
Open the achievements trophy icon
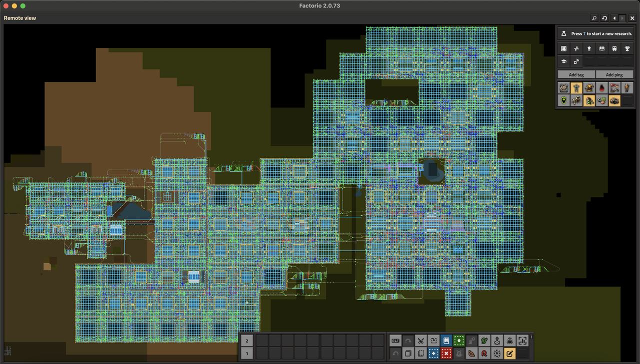[627, 48]
